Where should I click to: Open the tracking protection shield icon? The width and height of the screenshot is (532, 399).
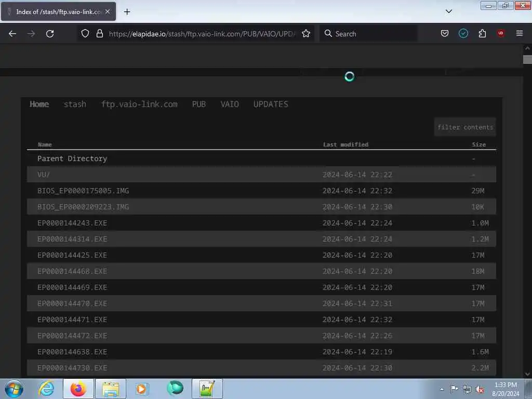pyautogui.click(x=85, y=33)
